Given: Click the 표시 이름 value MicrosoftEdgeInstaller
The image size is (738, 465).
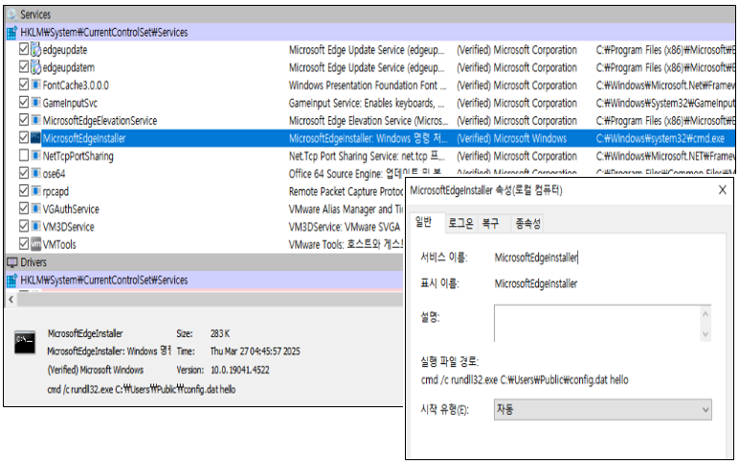Looking at the screenshot, I should 536,284.
